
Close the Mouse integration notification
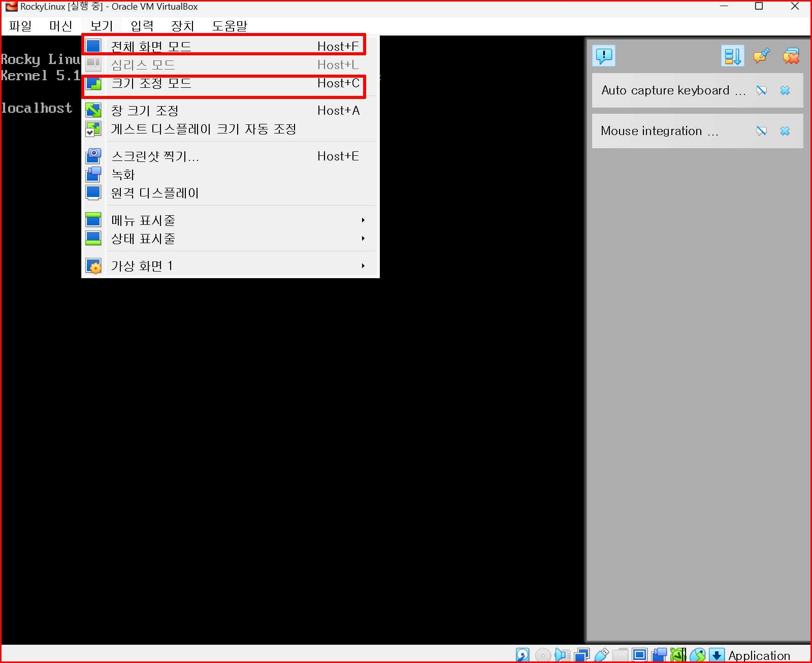click(785, 131)
